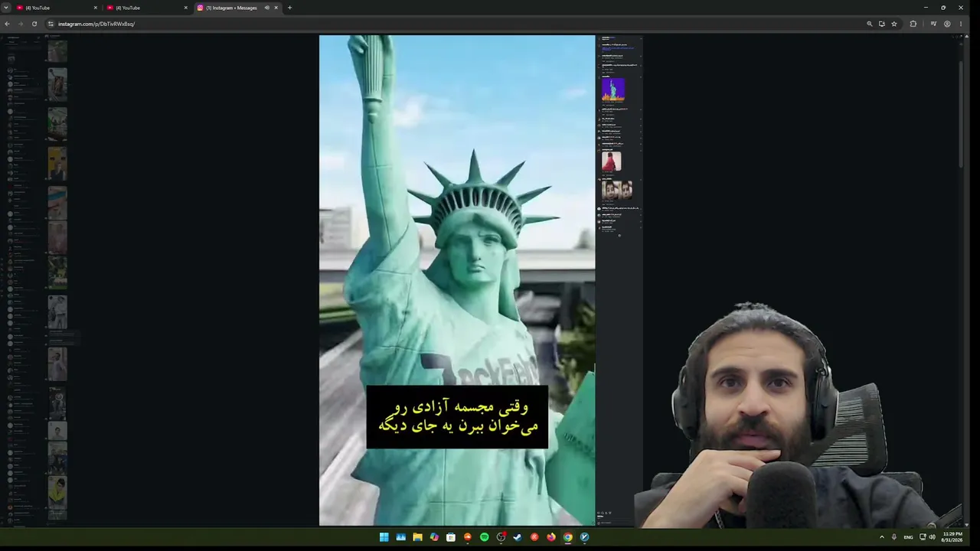This screenshot has height=551, width=980.
Task: Open the browser extensions puzzle icon
Action: pos(913,24)
